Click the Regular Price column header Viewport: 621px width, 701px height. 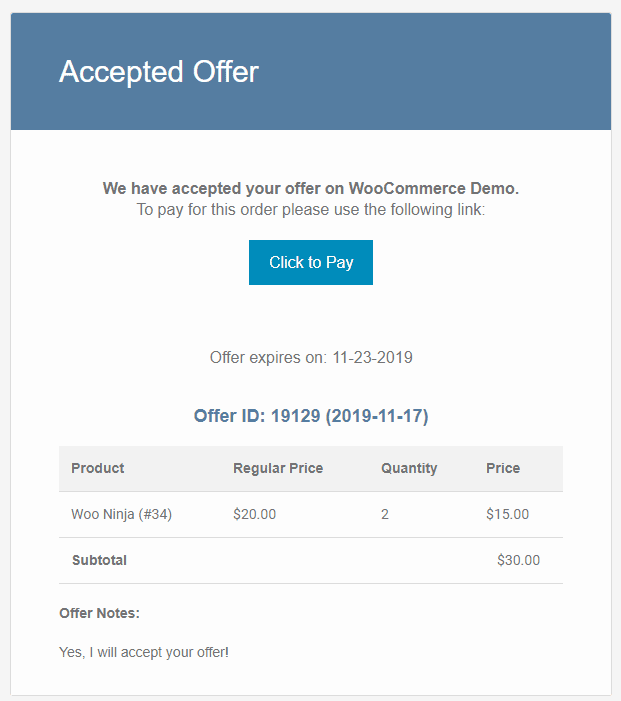coord(278,468)
